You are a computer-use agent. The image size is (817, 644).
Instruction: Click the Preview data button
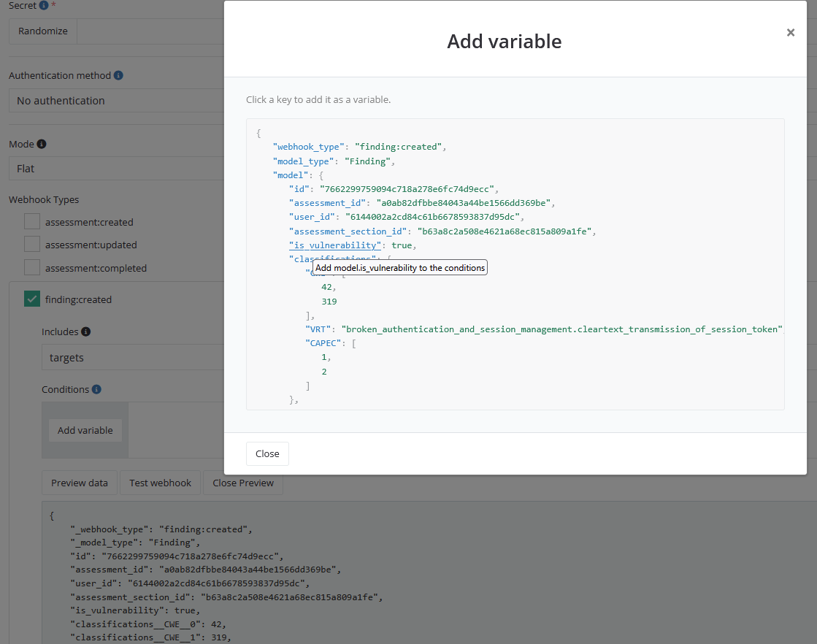point(79,483)
